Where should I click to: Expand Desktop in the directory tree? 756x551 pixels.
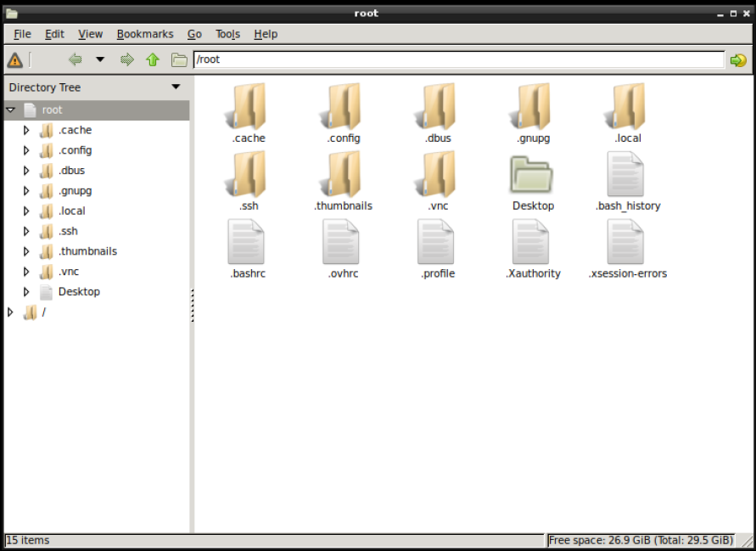point(26,292)
